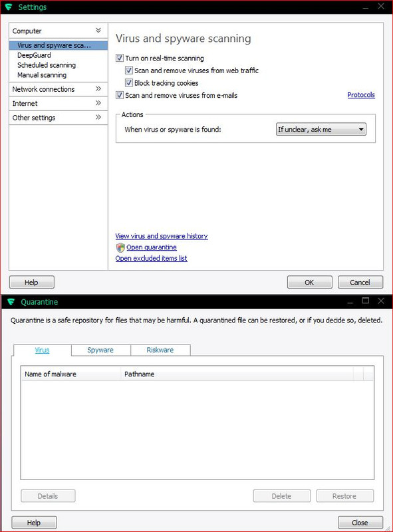393x532 pixels.
Task: Click the Details button in Quarantine
Action: click(48, 496)
